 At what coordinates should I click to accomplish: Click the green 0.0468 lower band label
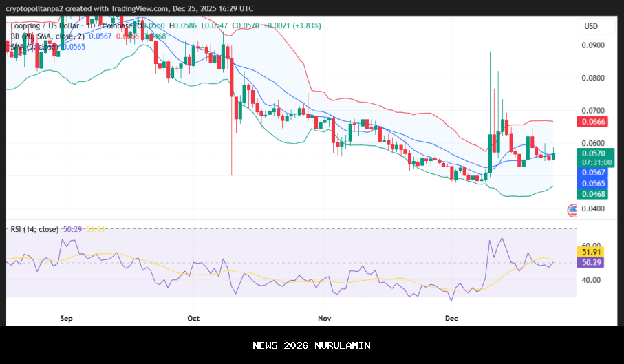point(592,194)
